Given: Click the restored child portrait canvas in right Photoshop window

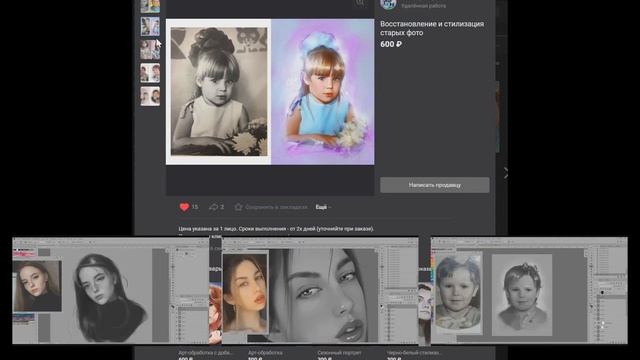Looking at the screenshot, I should [x=522, y=295].
